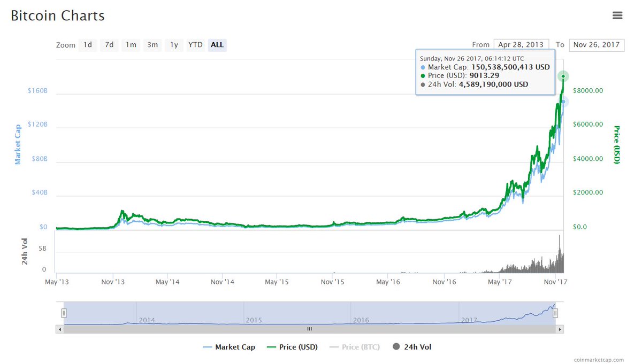Viewport: 642px width, 364px height.
Task: Click the $120B market cap axis label
Action: point(37,125)
